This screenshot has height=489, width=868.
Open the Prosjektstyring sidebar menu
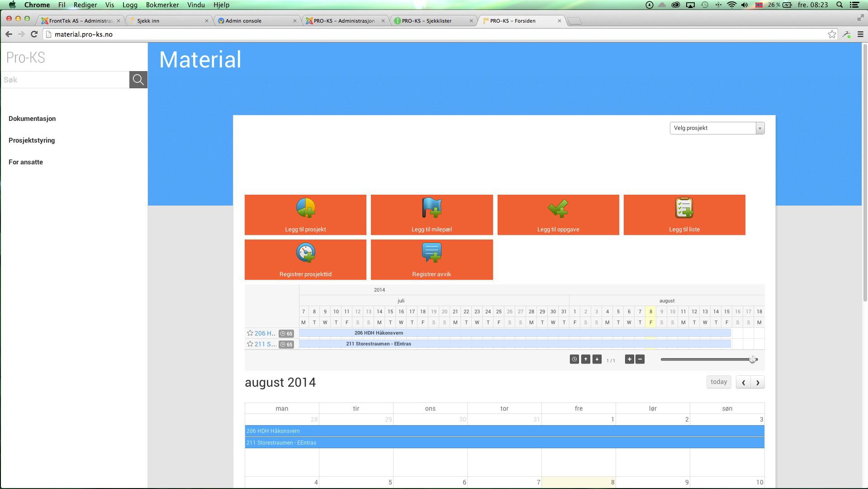click(32, 140)
